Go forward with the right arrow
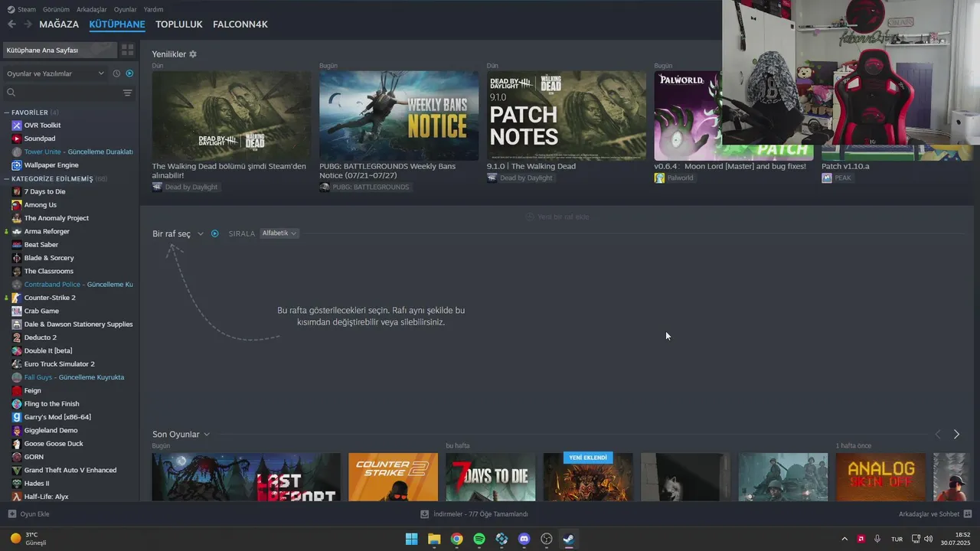 coord(28,24)
